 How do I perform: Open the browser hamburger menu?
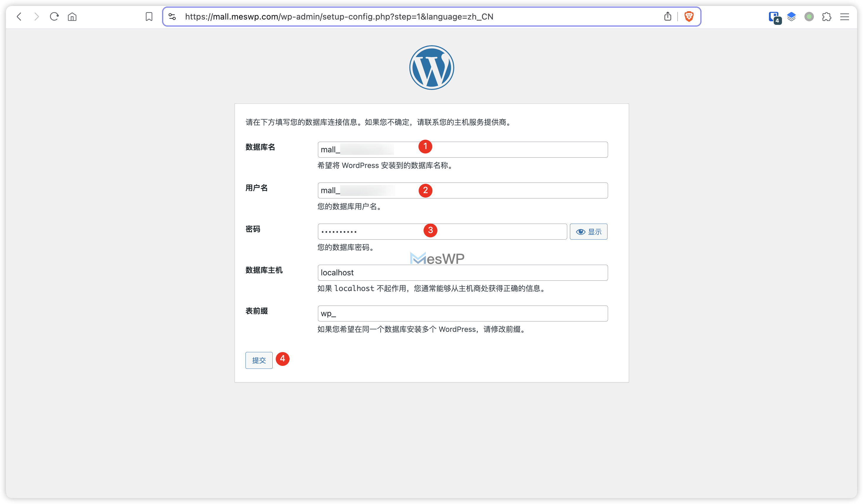click(844, 17)
